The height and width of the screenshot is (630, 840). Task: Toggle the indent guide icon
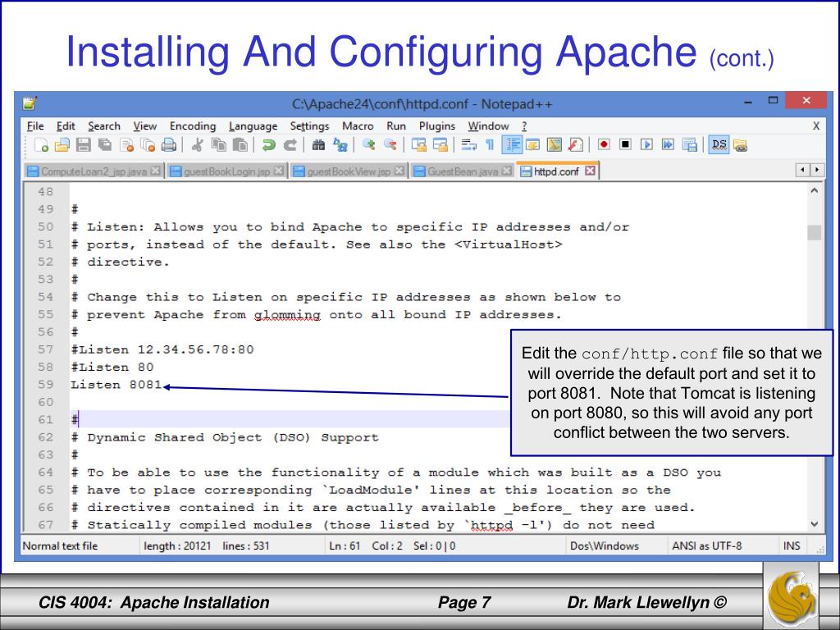tap(512, 144)
